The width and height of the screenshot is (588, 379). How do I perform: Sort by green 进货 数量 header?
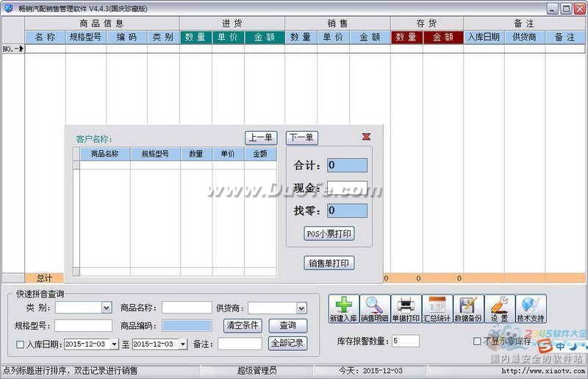tap(196, 37)
